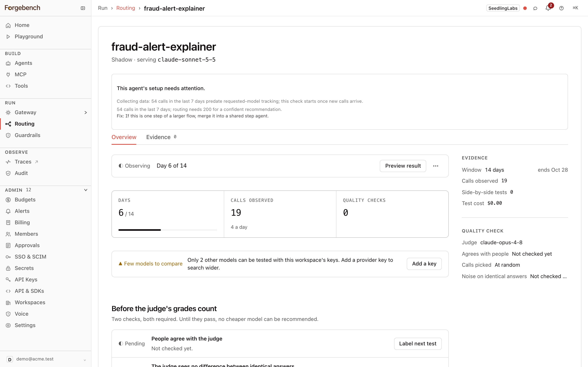Expand the Gateway submenu chevron
This screenshot has height=367, width=588.
(x=86, y=112)
